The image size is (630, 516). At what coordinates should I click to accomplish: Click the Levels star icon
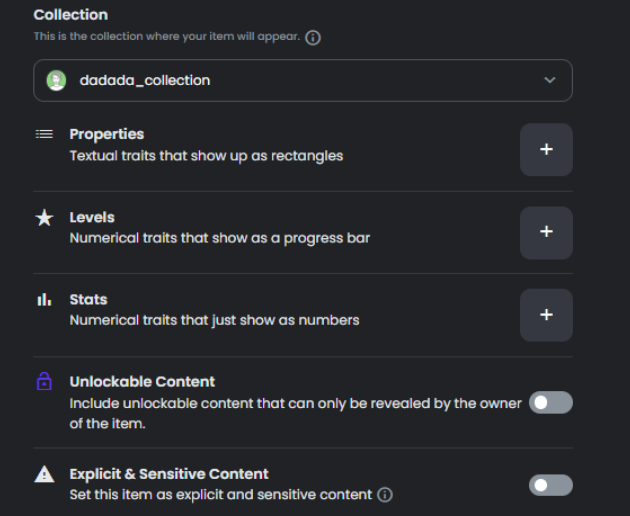click(44, 217)
